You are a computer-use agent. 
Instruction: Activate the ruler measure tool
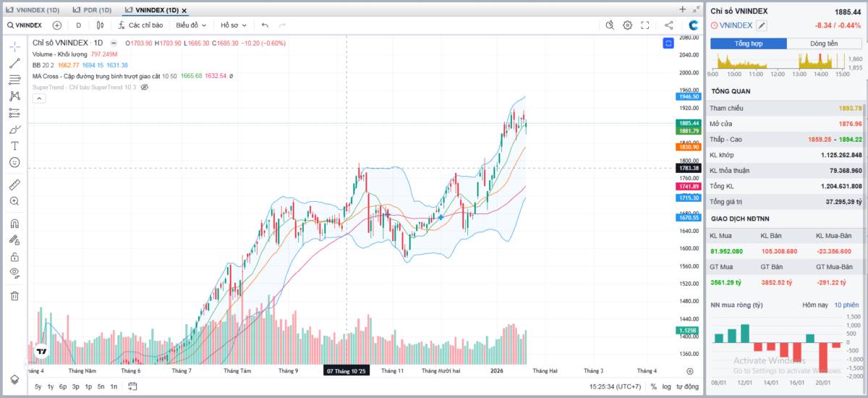pos(14,185)
